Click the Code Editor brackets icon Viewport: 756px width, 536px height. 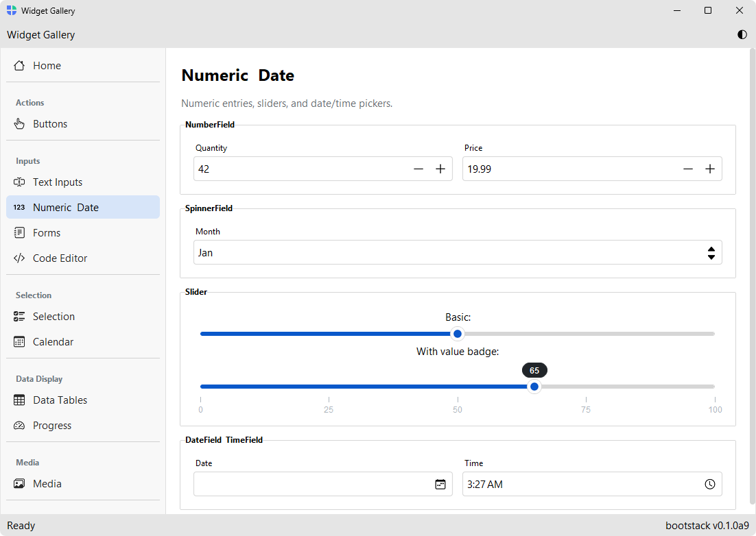click(x=19, y=258)
